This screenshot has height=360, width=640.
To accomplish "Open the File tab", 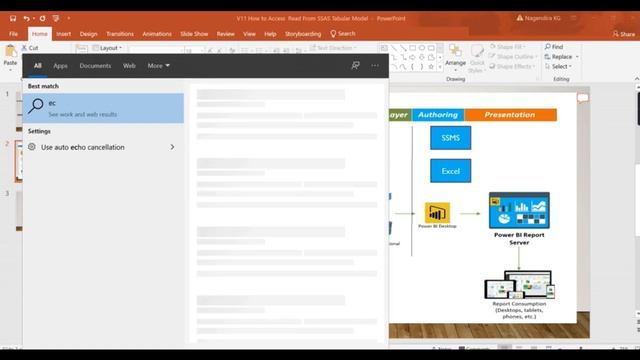I will tap(13, 34).
